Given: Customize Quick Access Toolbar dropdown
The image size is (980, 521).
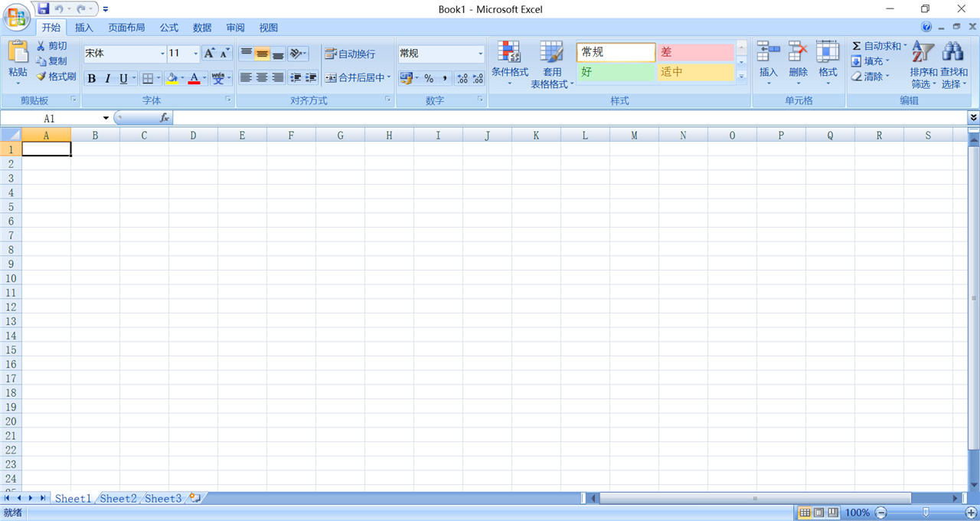Looking at the screenshot, I should click(x=106, y=9).
